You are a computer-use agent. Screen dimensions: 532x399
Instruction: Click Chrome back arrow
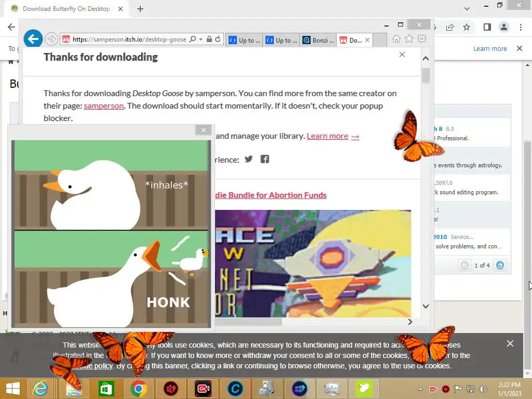11,27
